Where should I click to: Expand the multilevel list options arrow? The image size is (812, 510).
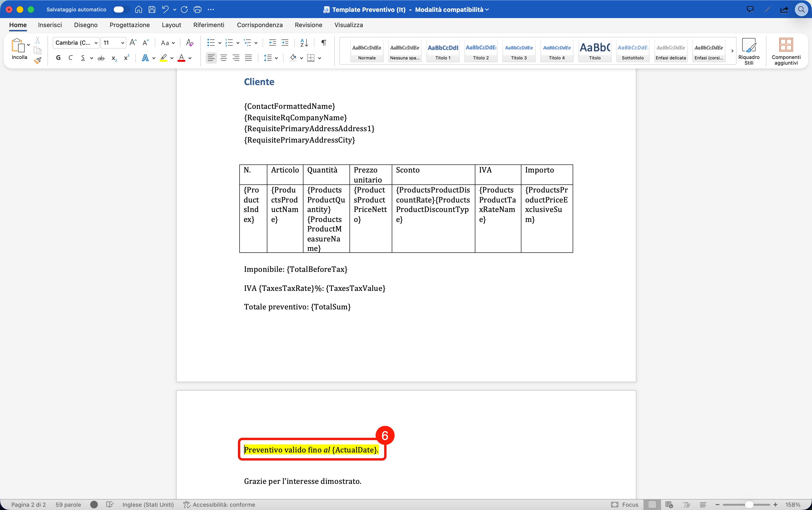tap(256, 43)
